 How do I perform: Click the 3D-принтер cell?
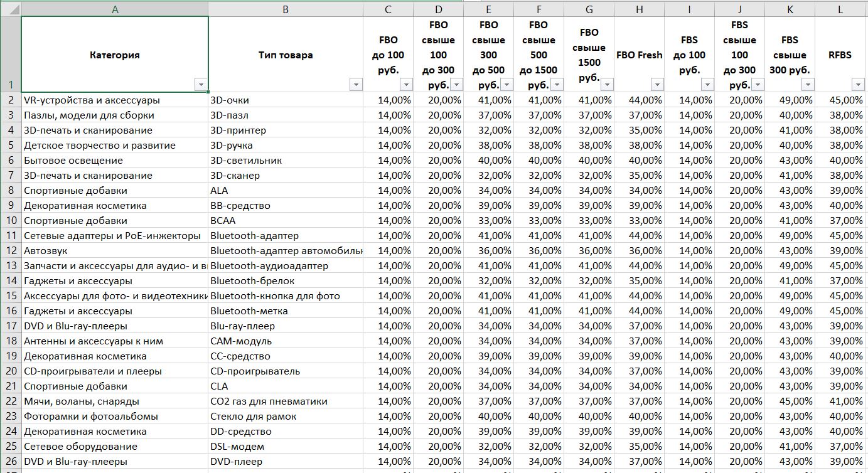(286, 130)
